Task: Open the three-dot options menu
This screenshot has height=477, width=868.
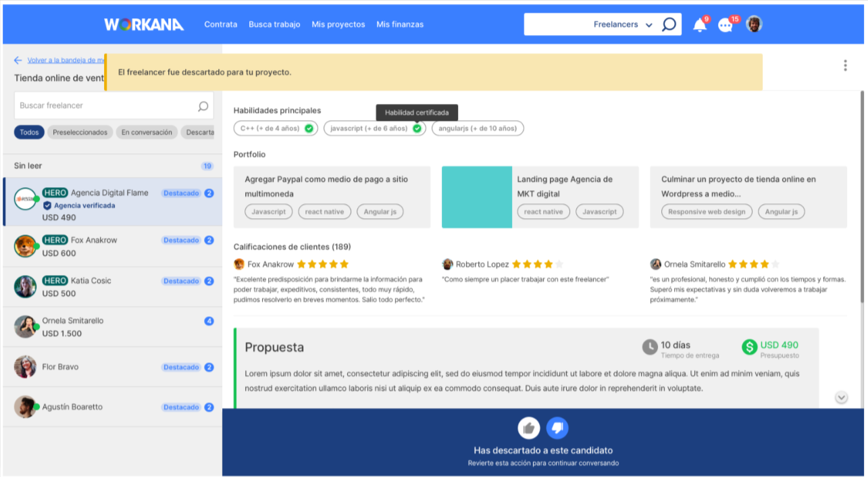Action: 845,66
